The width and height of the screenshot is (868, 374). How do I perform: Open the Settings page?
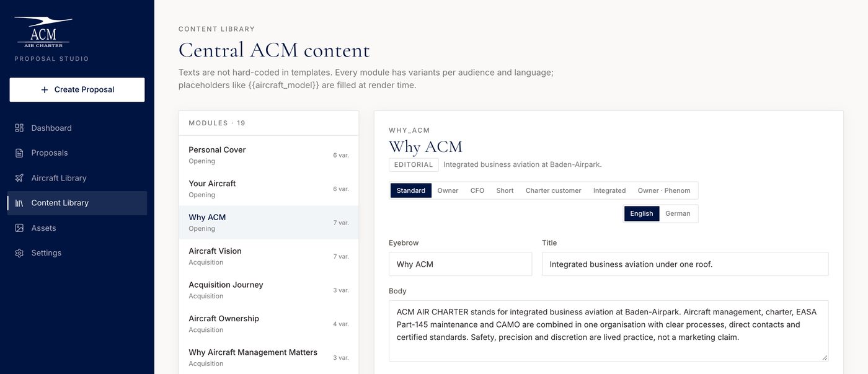[x=77, y=253]
